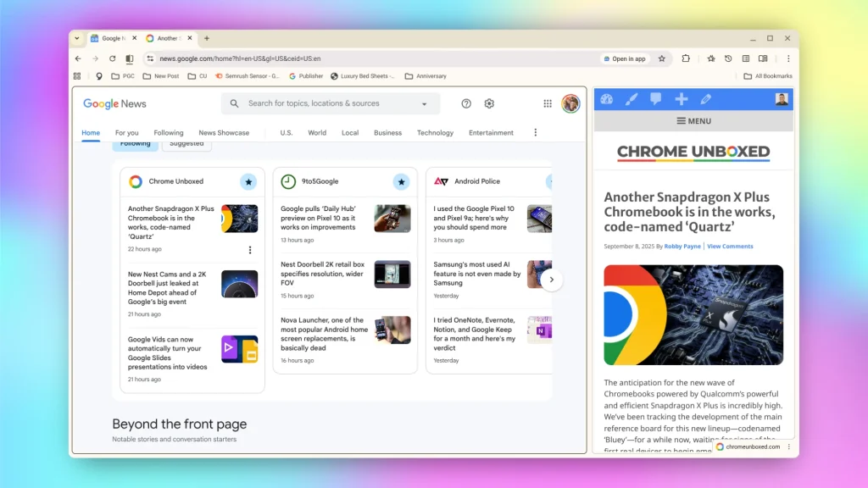Click the Open in app button
Viewport: 868px width, 488px height.
click(624, 58)
